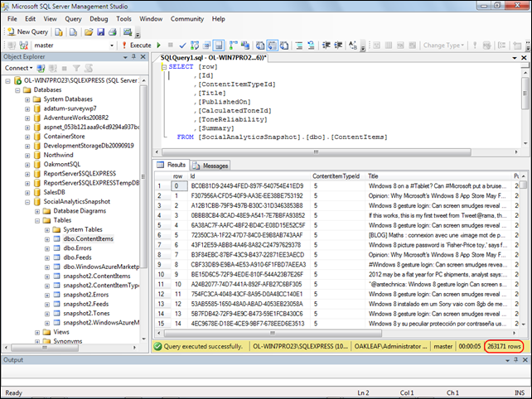Click the Execute query button

click(139, 46)
